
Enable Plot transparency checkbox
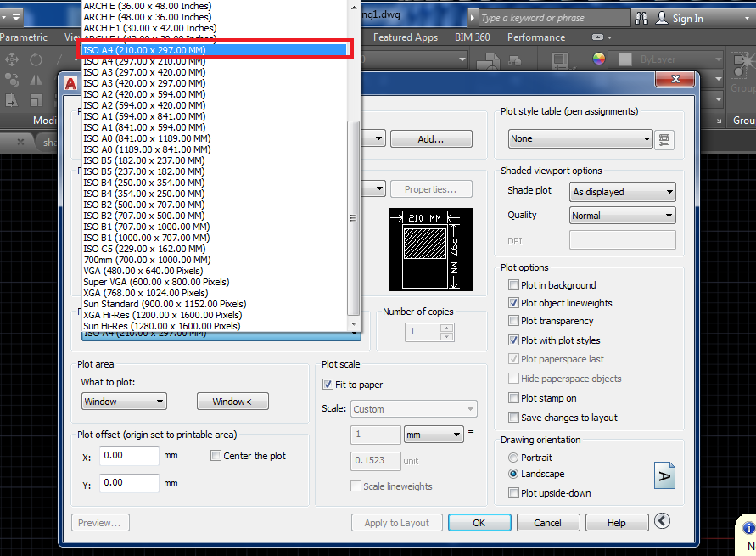click(513, 321)
